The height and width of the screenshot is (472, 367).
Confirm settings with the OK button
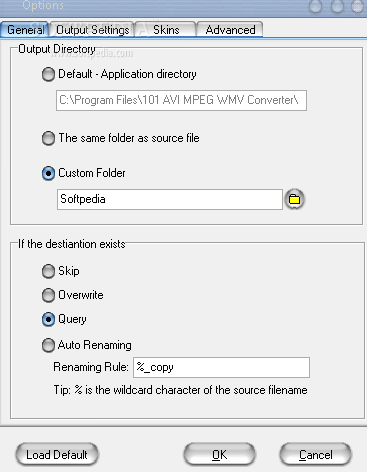[219, 455]
